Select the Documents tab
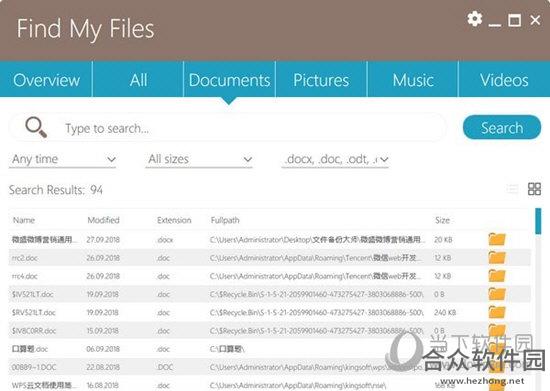Screen dimensions: 550x391 (x=229, y=80)
